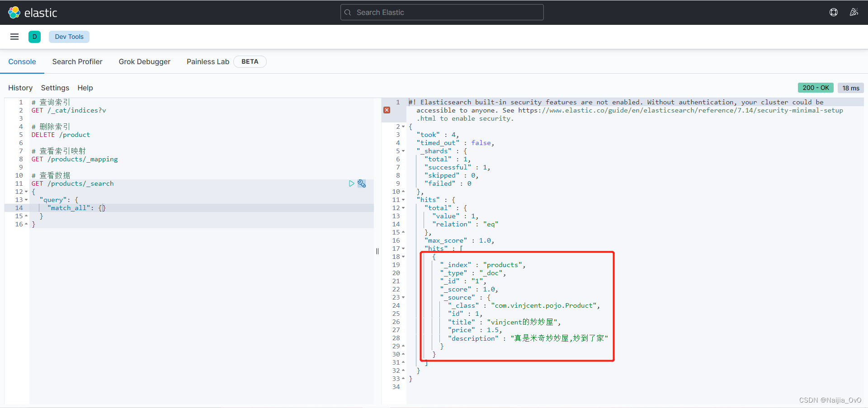Image resolution: width=868 pixels, height=408 pixels.
Task: Open the Settings menu in Console
Action: point(55,88)
